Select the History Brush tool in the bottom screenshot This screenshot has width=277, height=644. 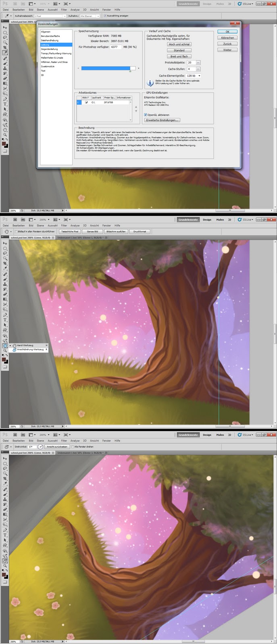(x=5, y=504)
